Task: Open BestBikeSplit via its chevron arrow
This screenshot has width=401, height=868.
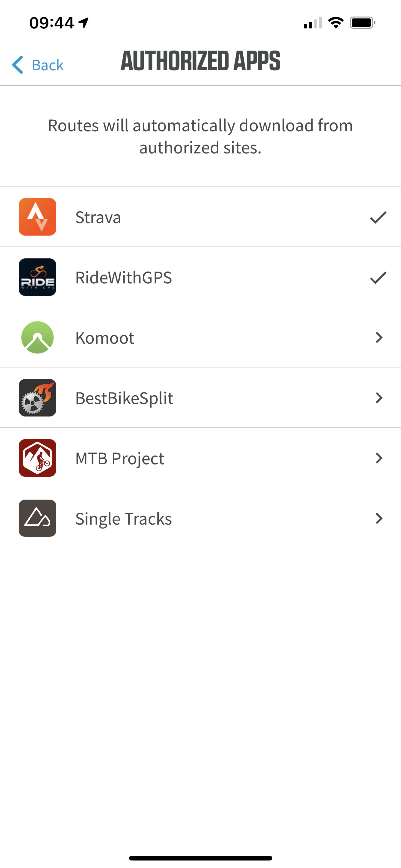Action: (379, 398)
